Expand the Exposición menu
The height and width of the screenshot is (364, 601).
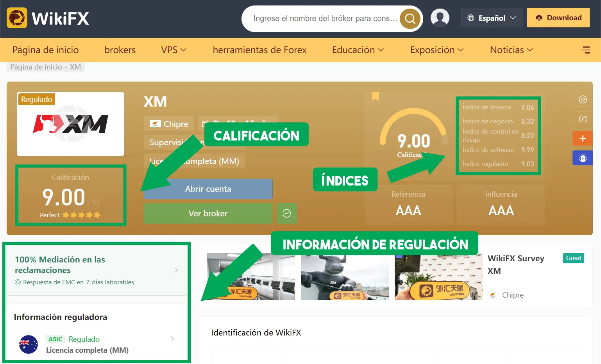(436, 50)
